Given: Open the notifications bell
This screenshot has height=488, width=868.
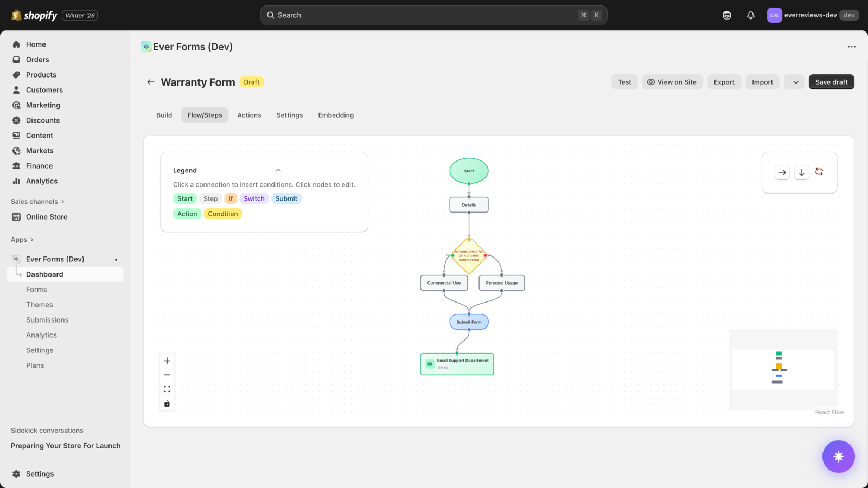Looking at the screenshot, I should [x=751, y=15].
